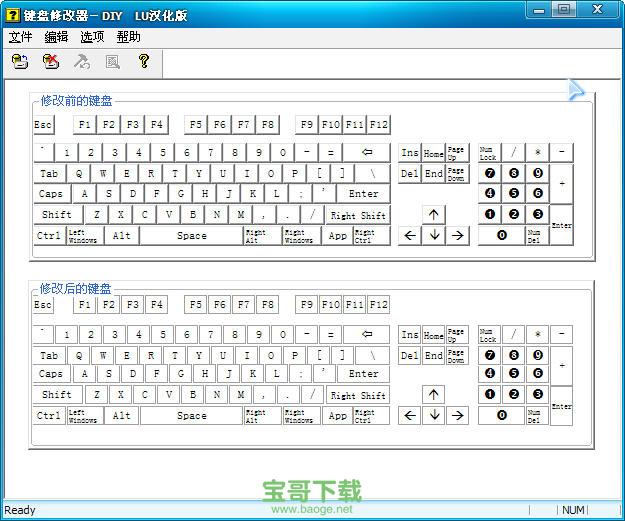Select down arrow key on 修改前 keyboard
The height and width of the screenshot is (521, 625).
[x=434, y=236]
